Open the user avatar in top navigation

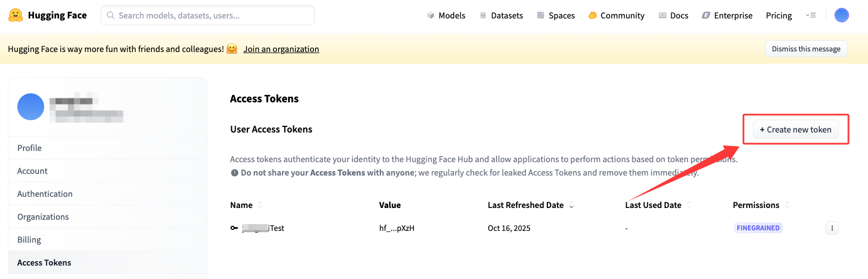tap(841, 15)
